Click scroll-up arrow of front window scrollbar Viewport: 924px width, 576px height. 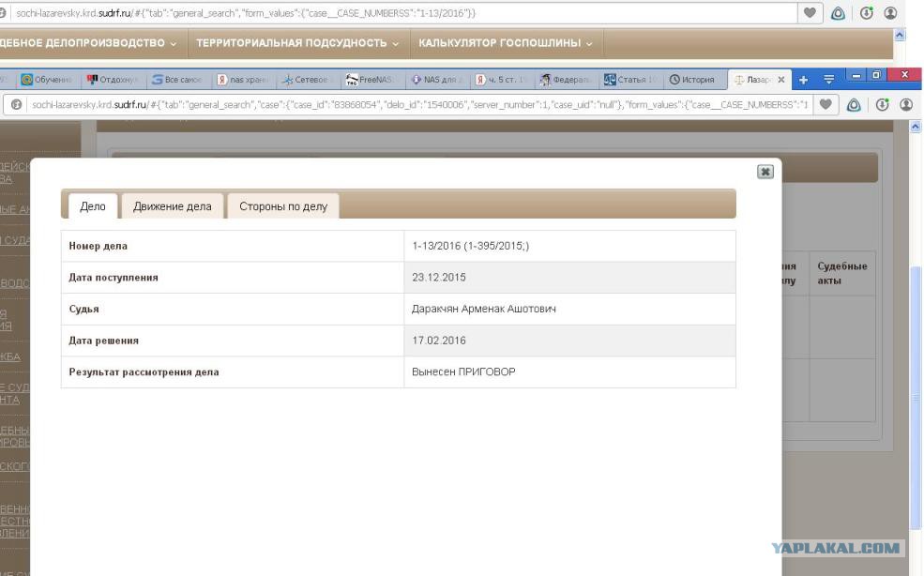tap(916, 127)
